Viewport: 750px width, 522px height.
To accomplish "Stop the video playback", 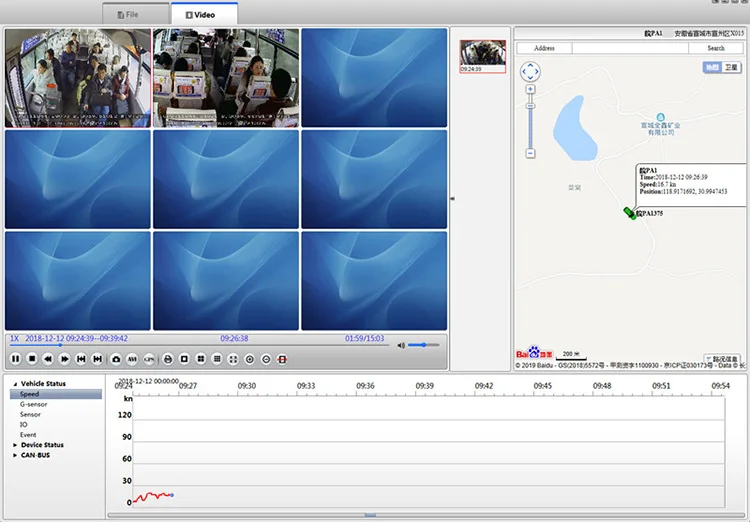I will pyautogui.click(x=32, y=358).
